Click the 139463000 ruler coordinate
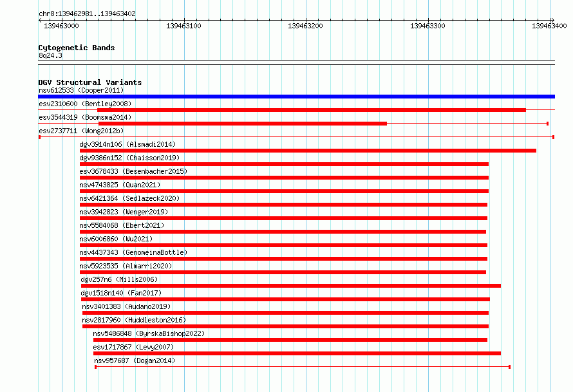The width and height of the screenshot is (573, 392). tap(61, 26)
